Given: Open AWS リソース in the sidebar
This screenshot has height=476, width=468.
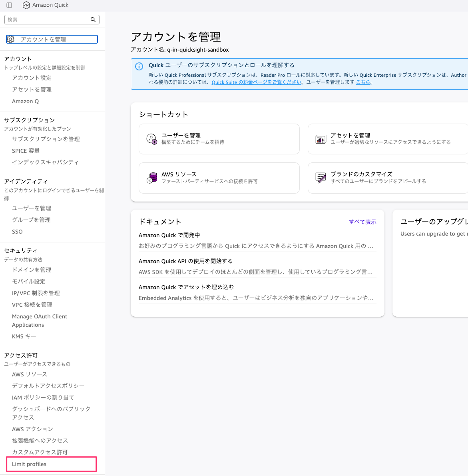Looking at the screenshot, I should point(30,374).
